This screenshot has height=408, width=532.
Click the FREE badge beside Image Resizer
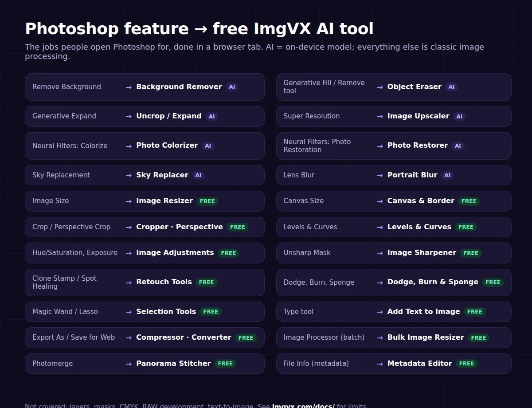point(207,201)
